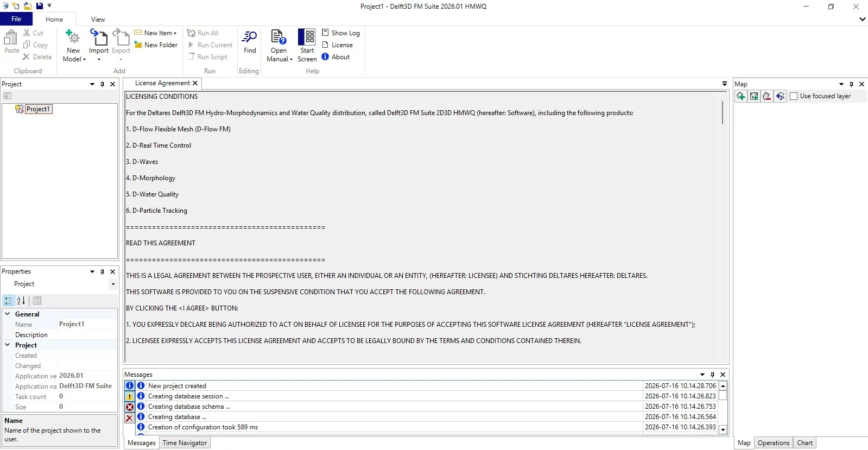The width and height of the screenshot is (868, 450).
Task: Toggle info messages filter in Messages panel
Action: 130,386
